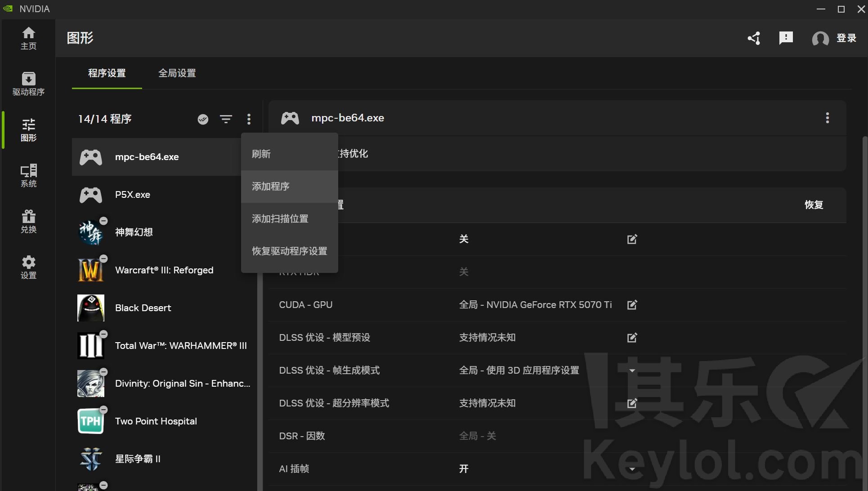Switch to the 全局设置 tab
The image size is (868, 491).
(177, 73)
